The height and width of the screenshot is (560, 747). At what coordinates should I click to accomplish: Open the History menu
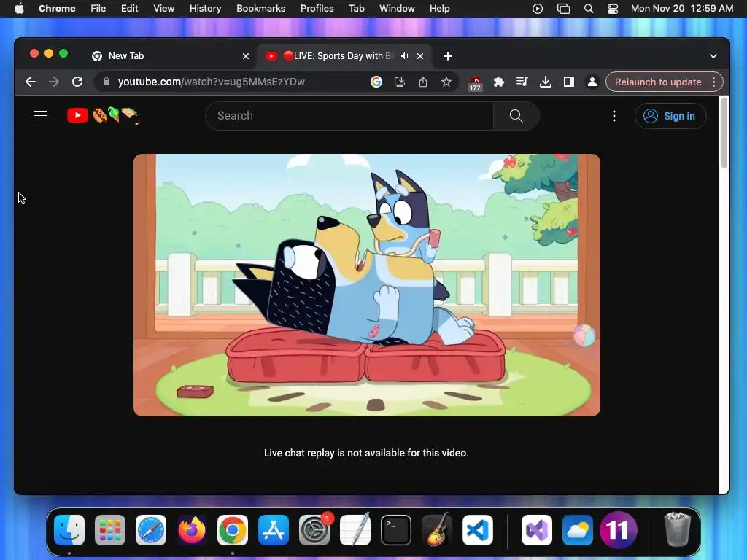pyautogui.click(x=205, y=8)
